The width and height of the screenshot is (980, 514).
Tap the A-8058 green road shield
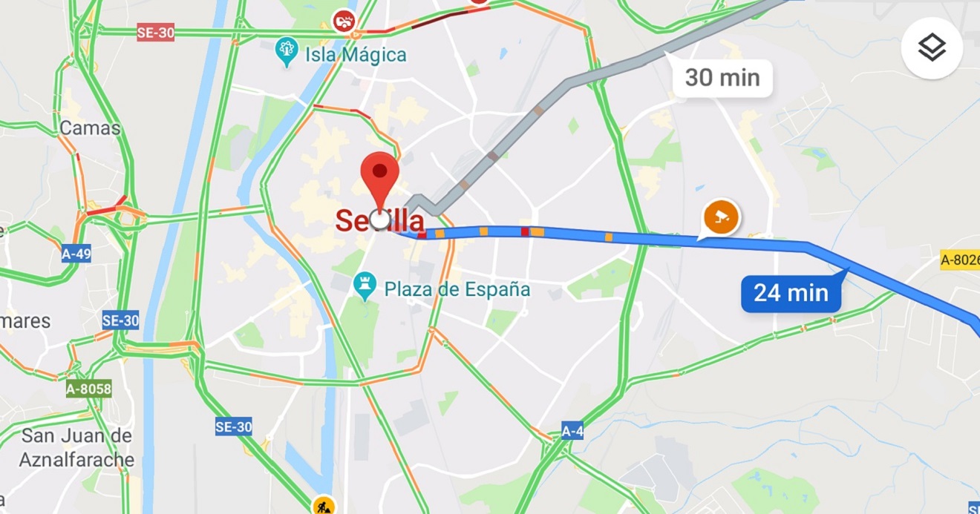point(88,389)
